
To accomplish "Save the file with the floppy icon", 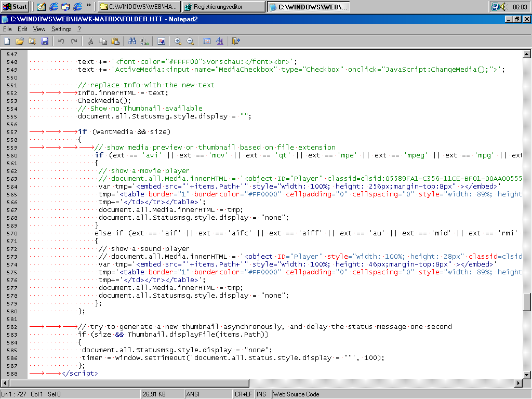I will click(45, 42).
